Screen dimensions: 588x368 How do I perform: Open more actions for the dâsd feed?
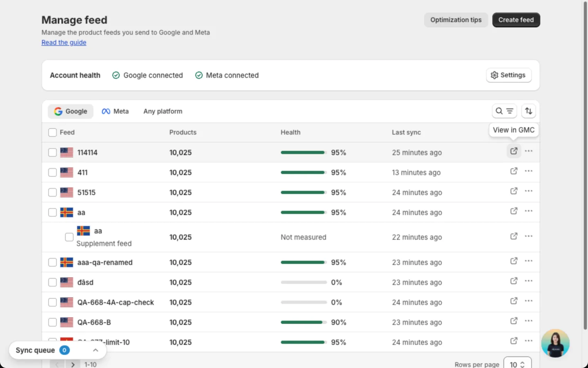529,281
